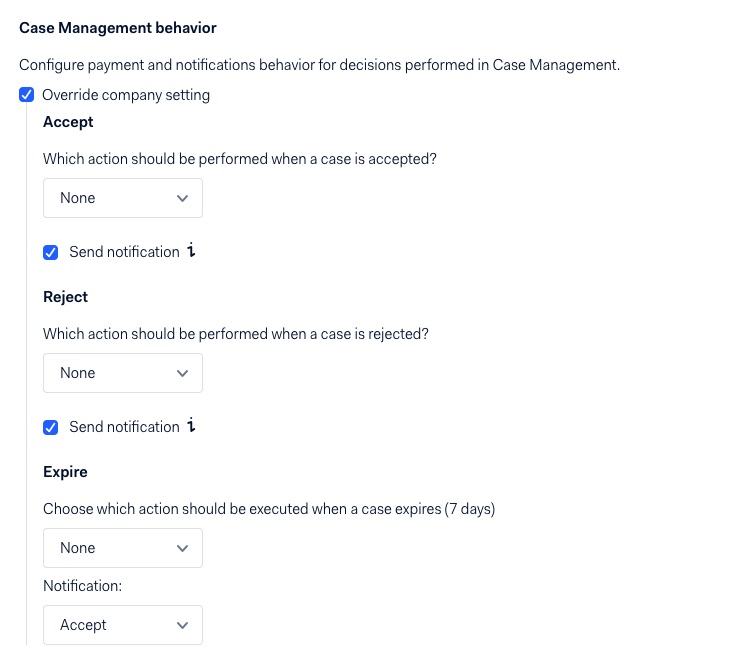Click the "Override company setting" label text
The image size is (735, 661).
pyautogui.click(x=126, y=96)
